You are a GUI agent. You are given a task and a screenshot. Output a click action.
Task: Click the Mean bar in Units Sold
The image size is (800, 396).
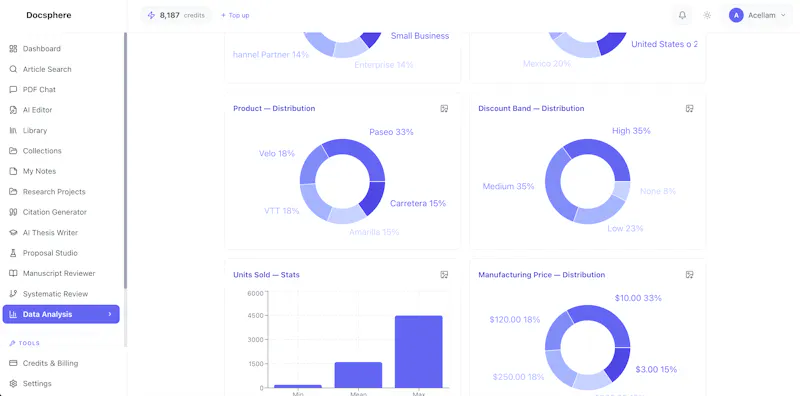[358, 375]
